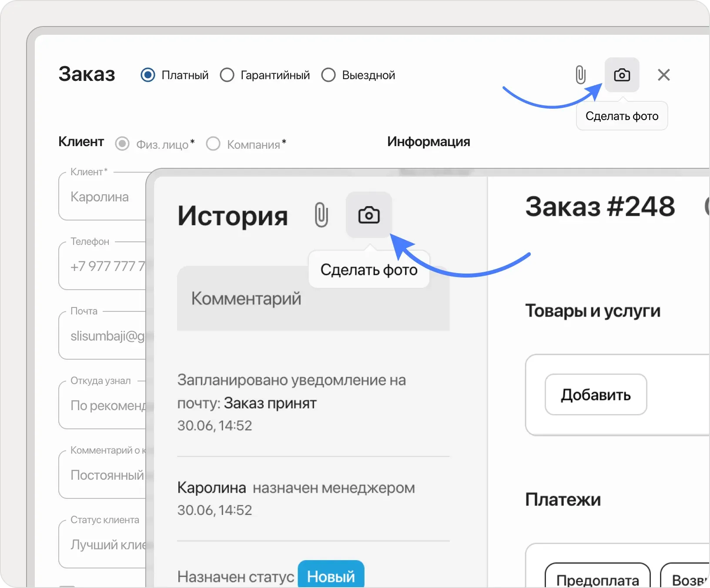
Task: Click the Сделать фото tooltip below the camera
Action: (x=622, y=115)
